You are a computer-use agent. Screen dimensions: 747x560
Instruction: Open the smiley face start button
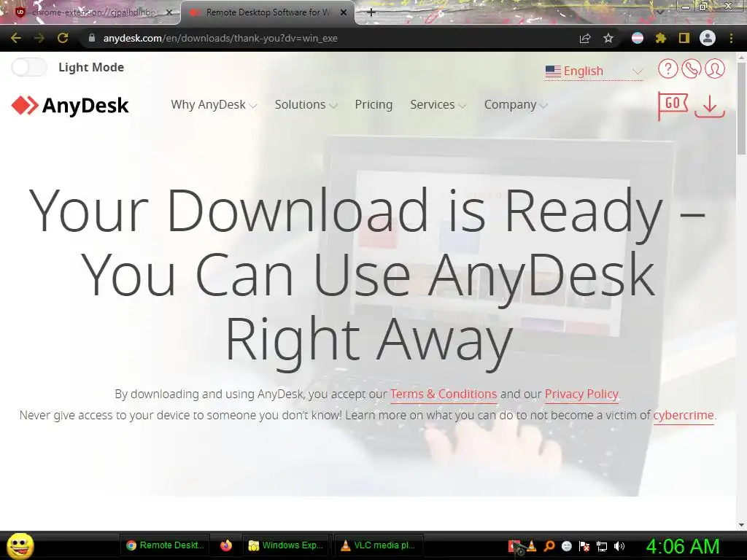pos(20,545)
